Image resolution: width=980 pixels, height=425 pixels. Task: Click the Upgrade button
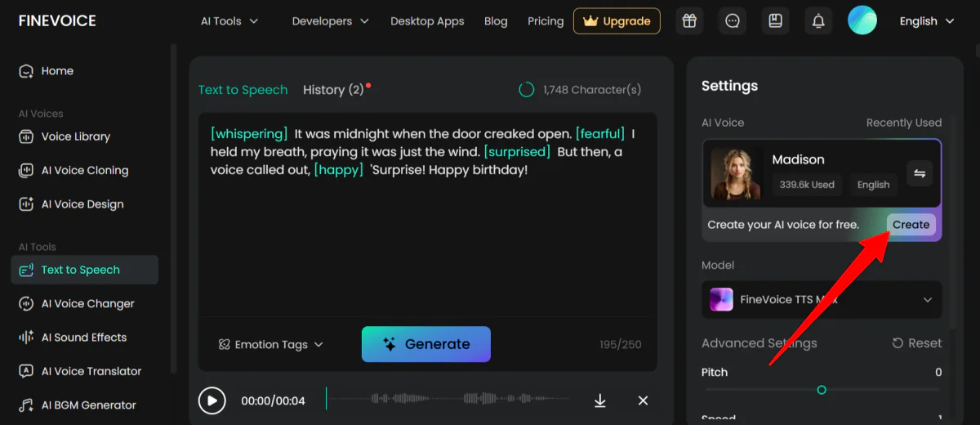tap(617, 21)
